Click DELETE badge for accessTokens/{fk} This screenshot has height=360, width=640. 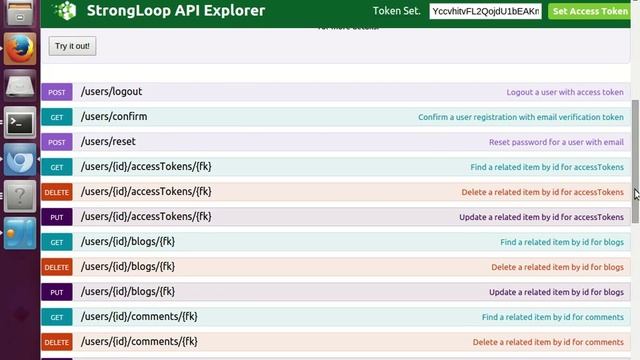coord(57,192)
